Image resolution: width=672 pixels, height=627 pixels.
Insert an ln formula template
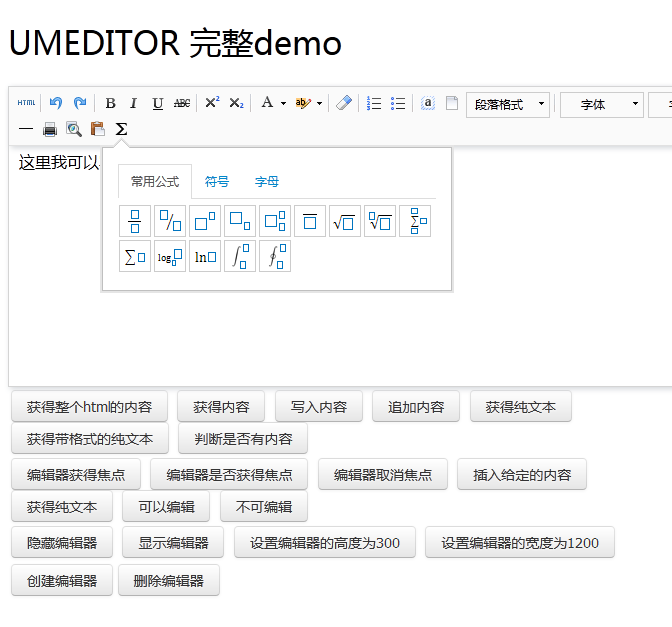(205, 256)
